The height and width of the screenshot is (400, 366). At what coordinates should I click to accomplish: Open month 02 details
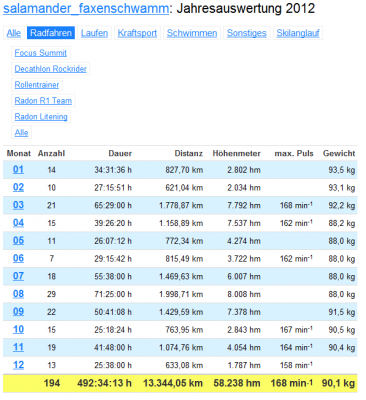pos(18,187)
